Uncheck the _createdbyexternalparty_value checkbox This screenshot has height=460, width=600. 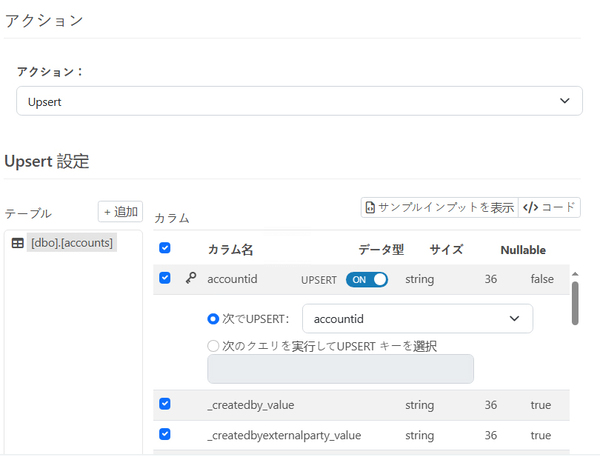165,435
